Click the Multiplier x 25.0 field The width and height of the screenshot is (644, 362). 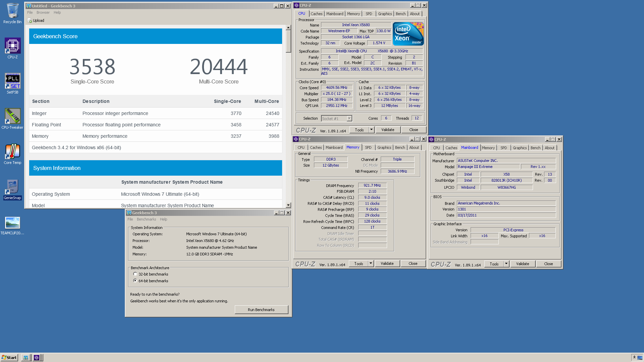337,94
